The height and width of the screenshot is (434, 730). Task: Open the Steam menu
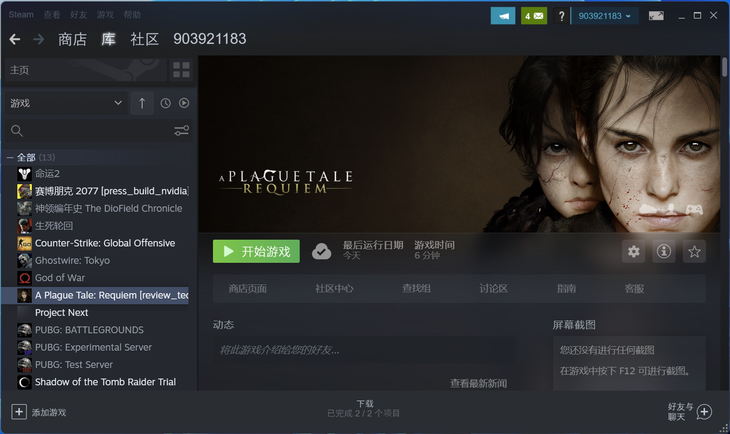pos(21,15)
